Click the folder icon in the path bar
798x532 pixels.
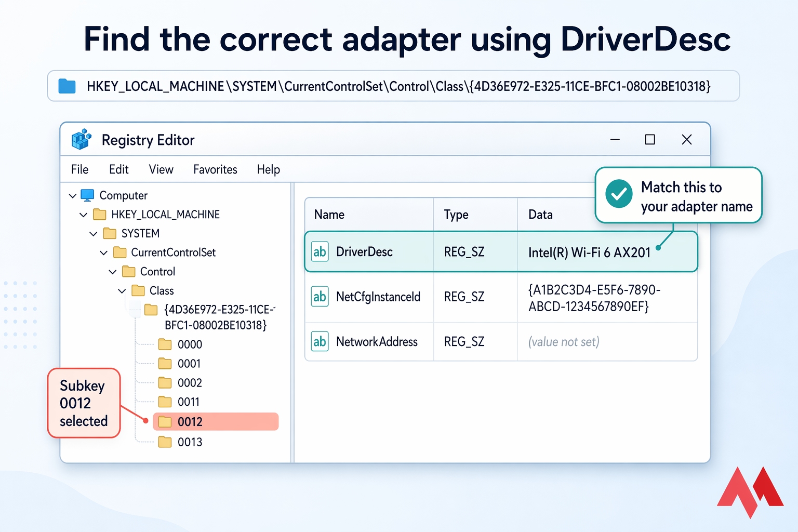66,86
